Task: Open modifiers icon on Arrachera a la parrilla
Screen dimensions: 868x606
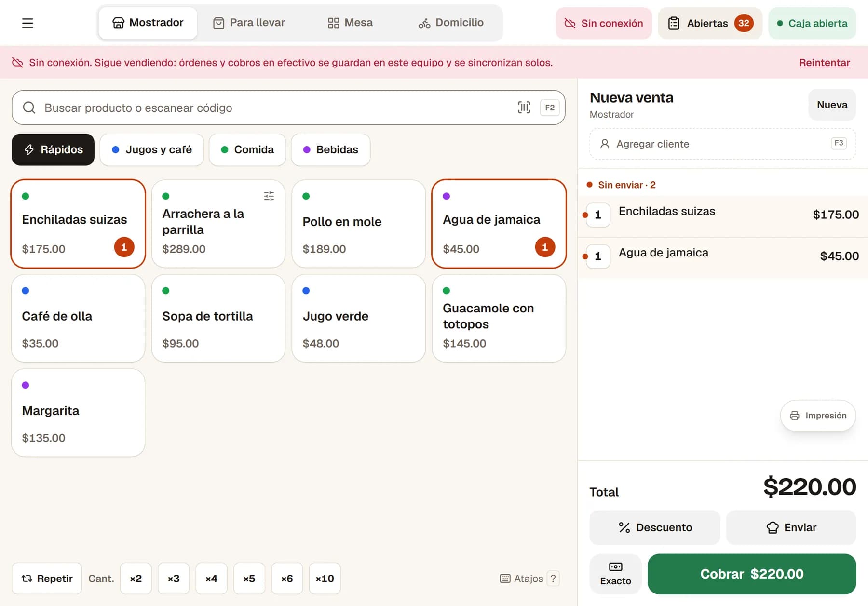Action: pos(269,196)
